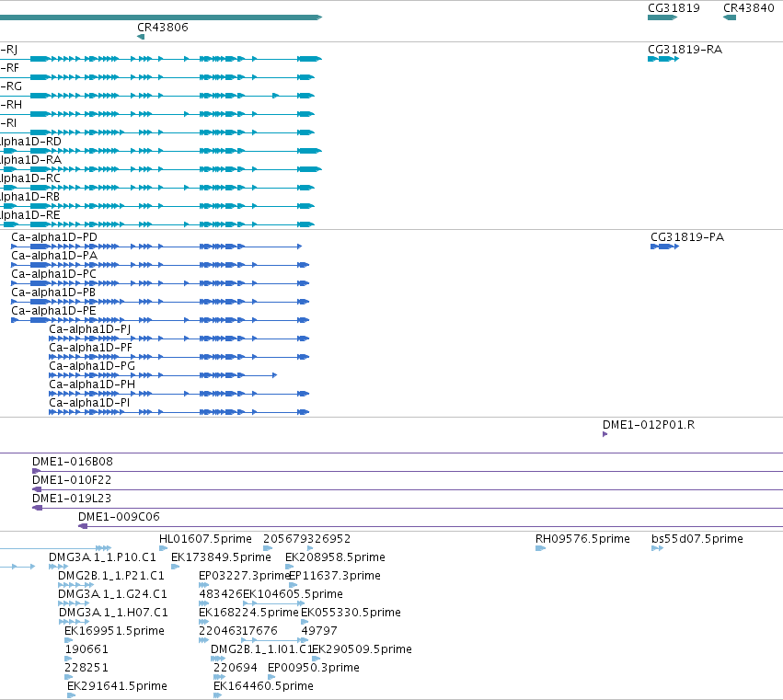Select the RH09576.5prime EST label
Screen dimensions: 783x700
(582, 539)
